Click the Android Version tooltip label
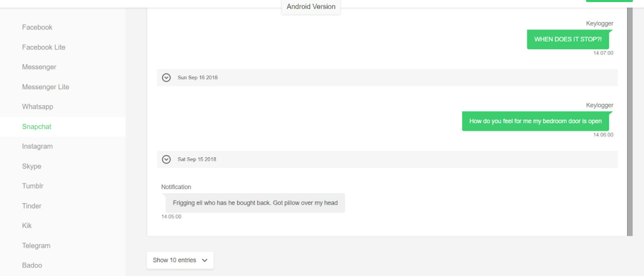 (311, 6)
